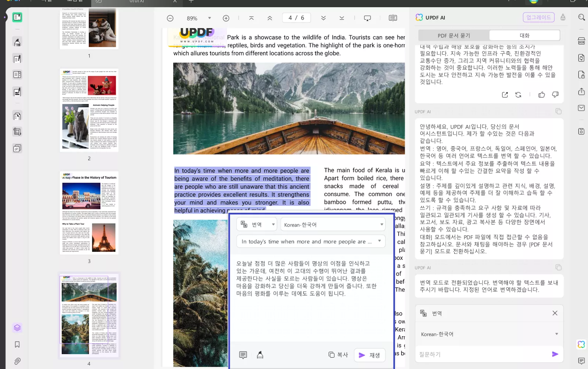588x369 pixels.
Task: Click the 복사 copy button in popup
Action: pyautogui.click(x=338, y=355)
